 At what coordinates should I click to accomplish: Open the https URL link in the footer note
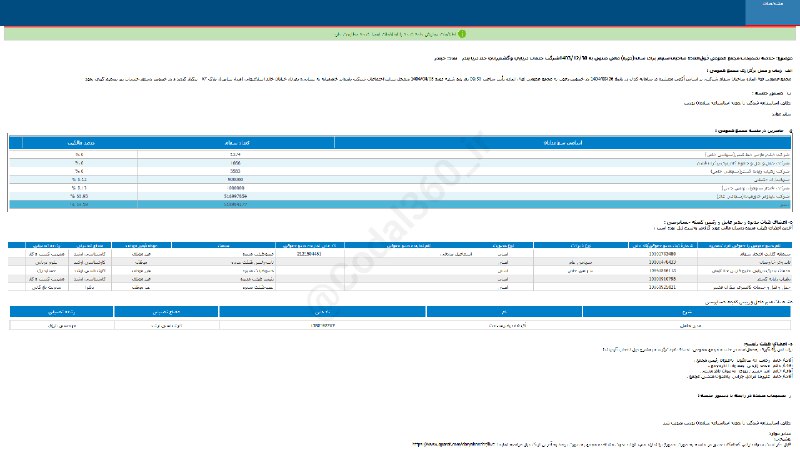coord(454,444)
